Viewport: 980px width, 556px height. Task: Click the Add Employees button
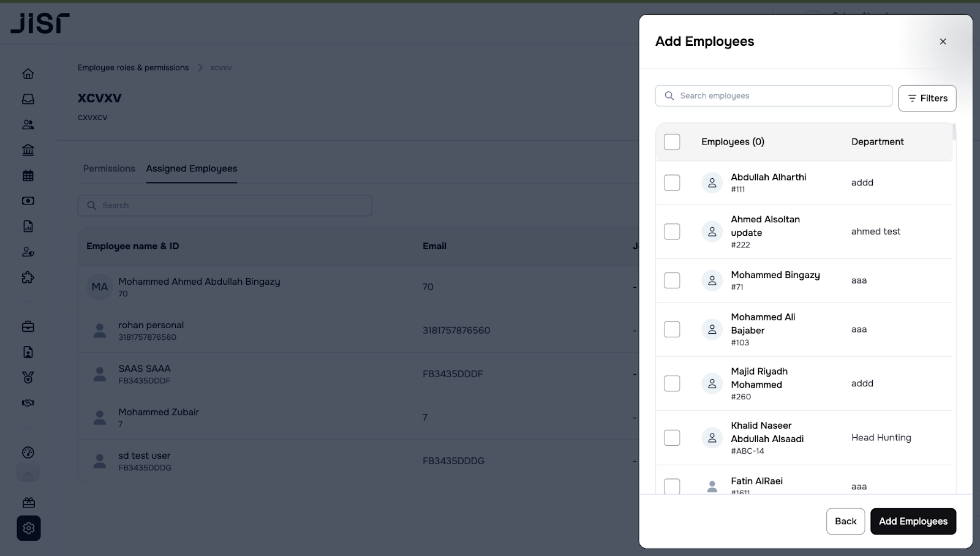[913, 521]
